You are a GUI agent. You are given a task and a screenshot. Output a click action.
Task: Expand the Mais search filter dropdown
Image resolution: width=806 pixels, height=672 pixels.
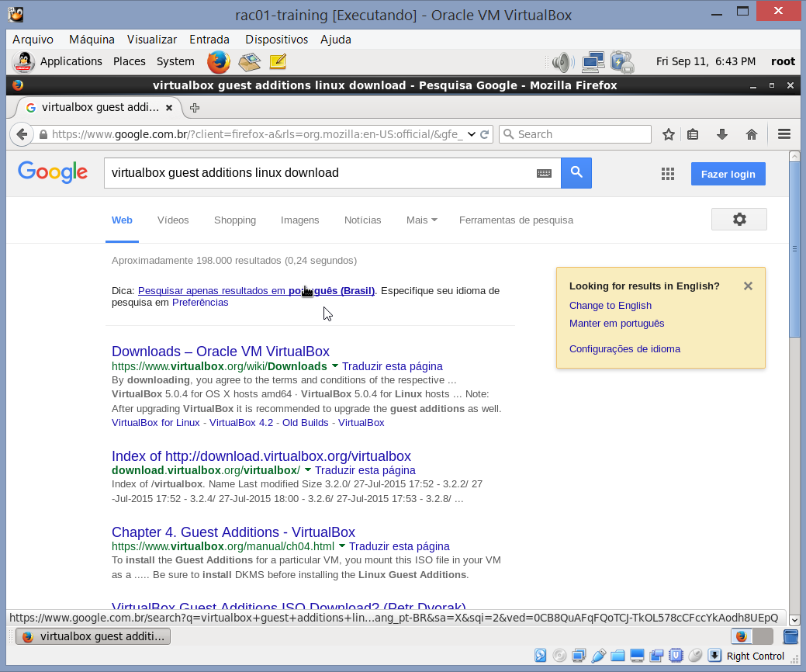(x=421, y=220)
